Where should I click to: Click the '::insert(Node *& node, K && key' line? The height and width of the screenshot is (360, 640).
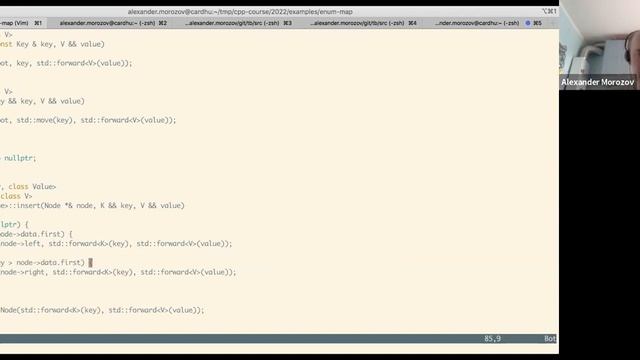(92, 206)
